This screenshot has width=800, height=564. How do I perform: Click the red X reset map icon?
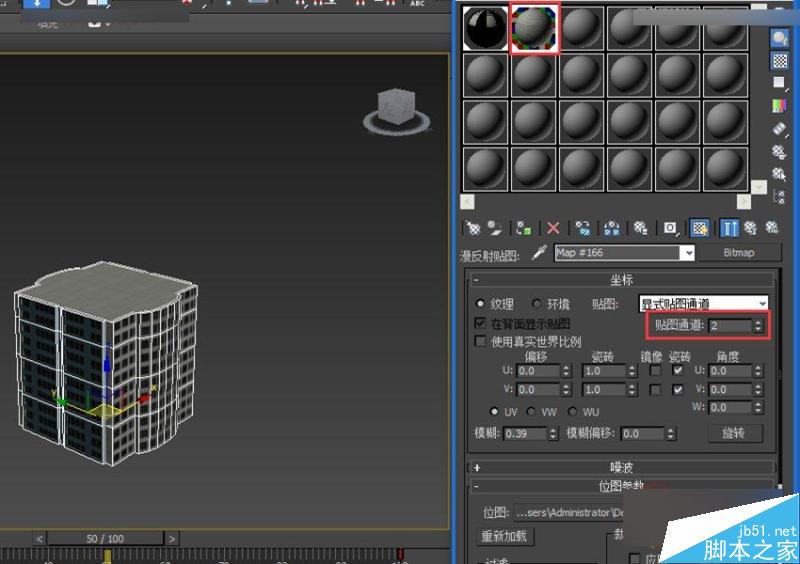553,228
